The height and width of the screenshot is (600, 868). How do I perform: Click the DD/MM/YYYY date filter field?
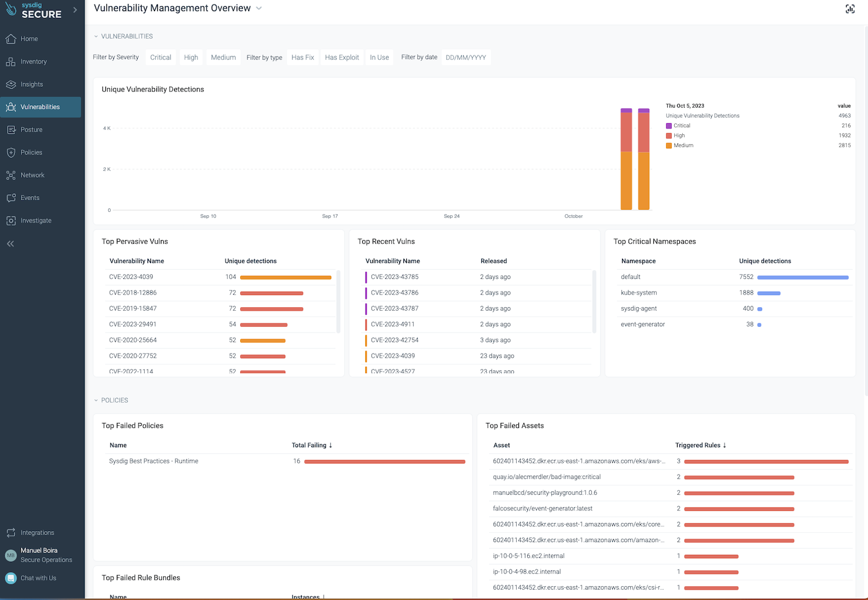point(466,57)
